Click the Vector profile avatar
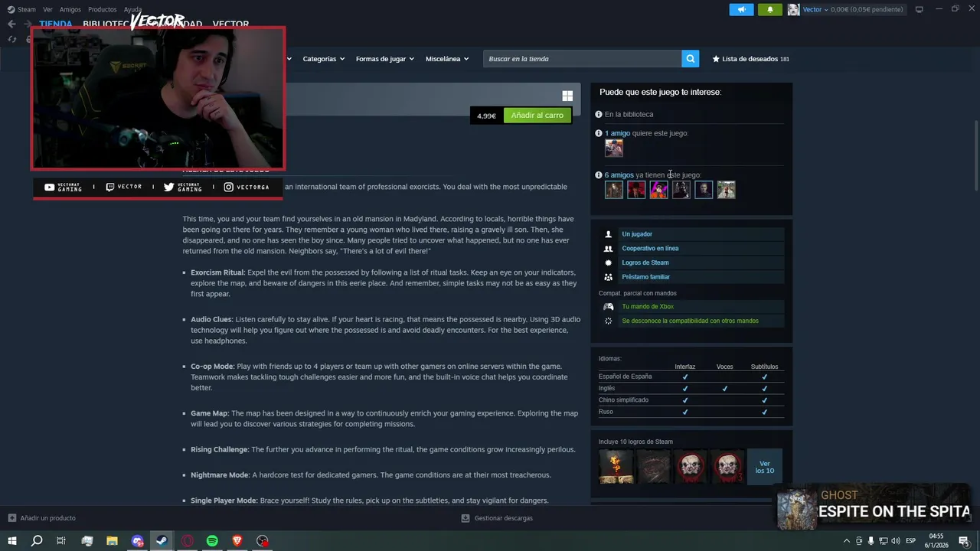The height and width of the screenshot is (551, 980). coord(793,9)
